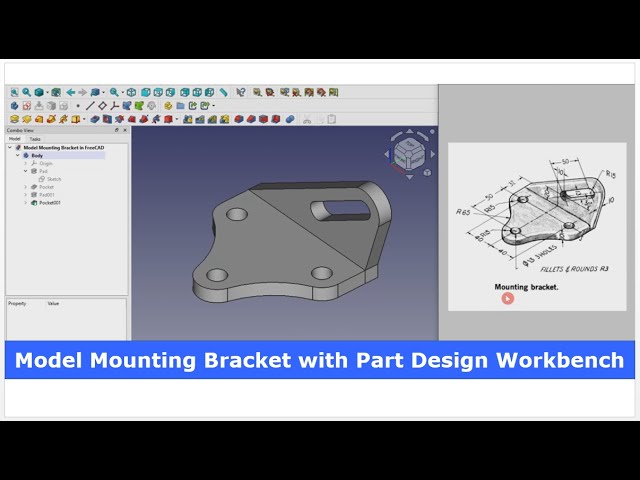This screenshot has height=480, width=640.
Task: Close the Combo View panel
Action: click(125, 130)
